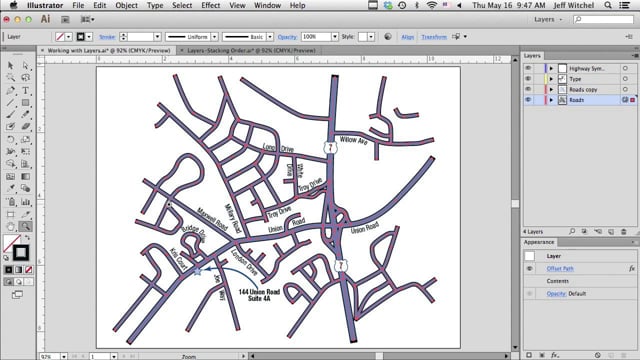Create a new layer in Layers panel
Screen dimensions: 640x360
[x=611, y=231]
